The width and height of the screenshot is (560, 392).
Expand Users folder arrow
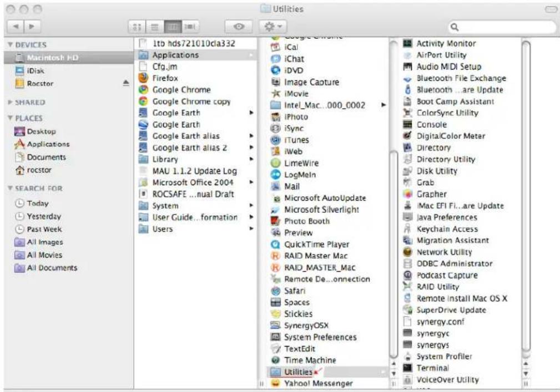click(251, 228)
